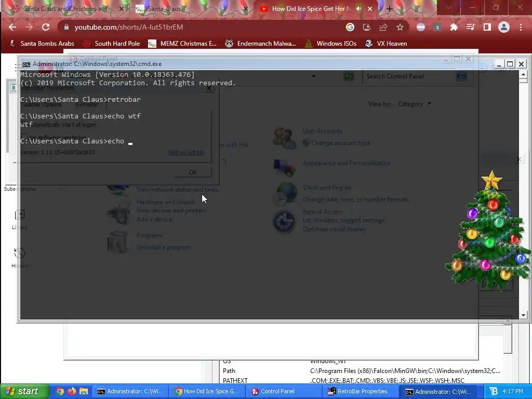Click the youtube.com/shorts URL field

click(204, 27)
